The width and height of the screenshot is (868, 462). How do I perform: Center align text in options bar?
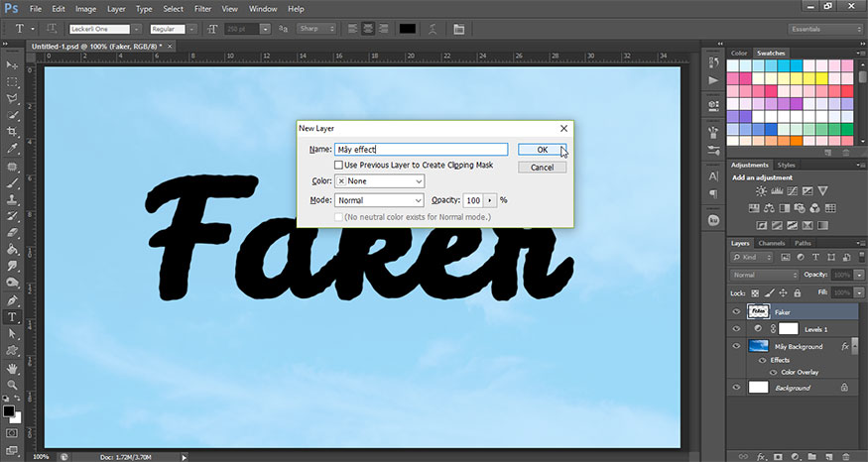coord(368,29)
